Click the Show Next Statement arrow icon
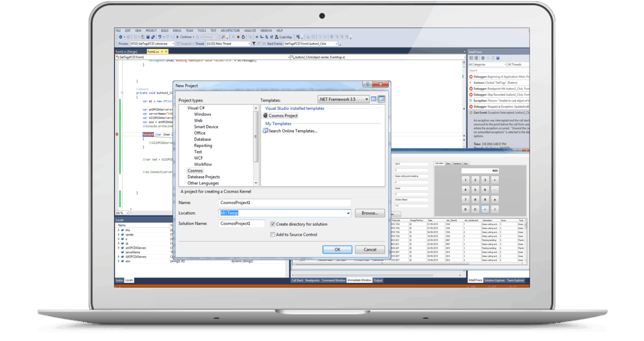644x341 pixels. coord(257,37)
